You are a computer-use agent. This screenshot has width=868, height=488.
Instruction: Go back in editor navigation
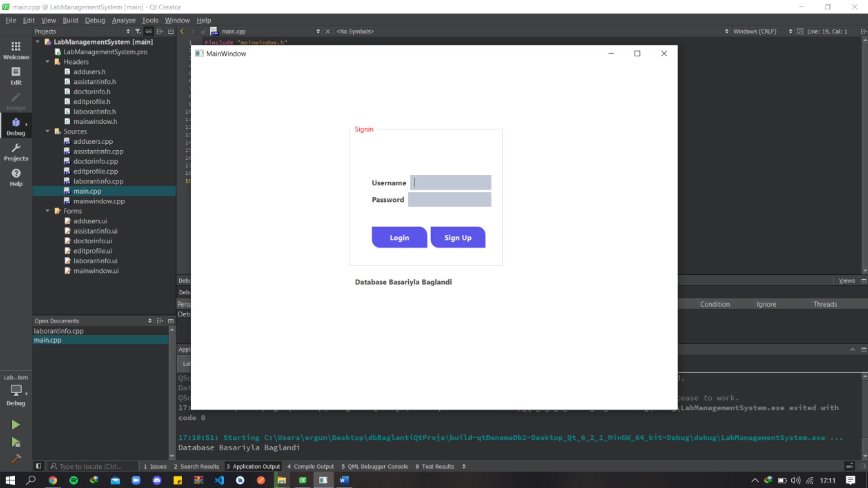pyautogui.click(x=182, y=31)
